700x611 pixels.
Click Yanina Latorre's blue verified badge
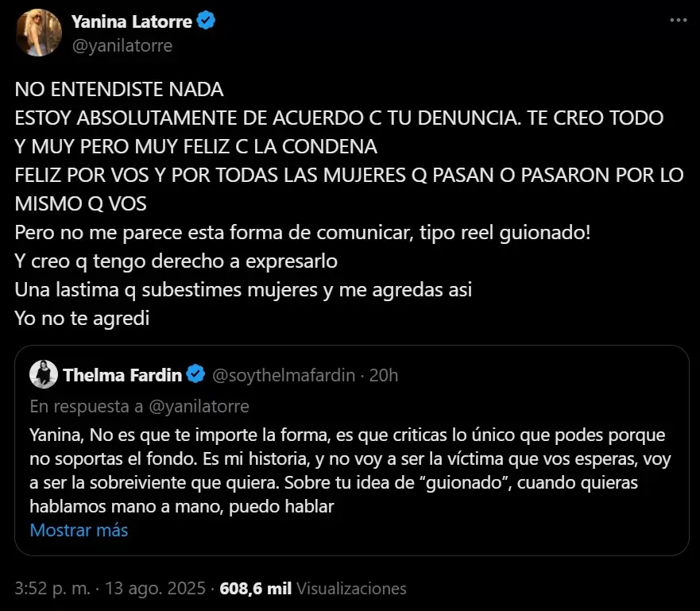206,21
